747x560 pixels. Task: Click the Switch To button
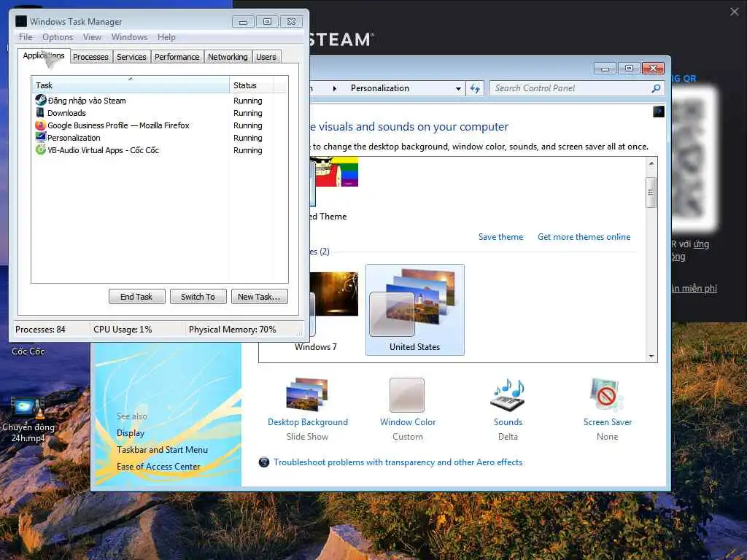pyautogui.click(x=198, y=297)
